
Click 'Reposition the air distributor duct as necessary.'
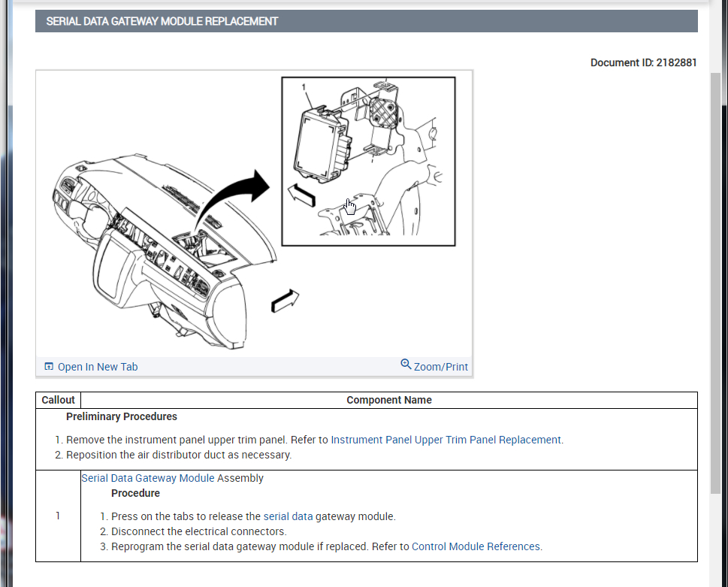pos(179,455)
